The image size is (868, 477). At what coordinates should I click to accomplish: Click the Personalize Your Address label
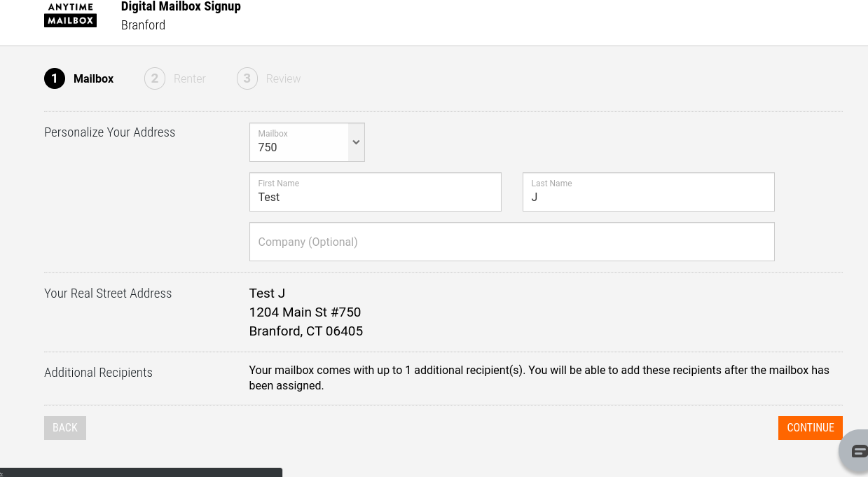109,132
